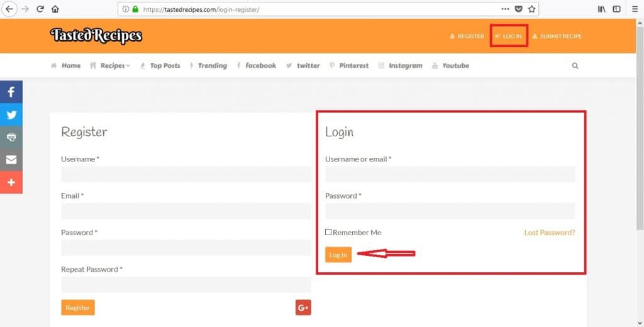Open the Library icon in toolbar
This screenshot has height=327, width=644.
pos(602,9)
